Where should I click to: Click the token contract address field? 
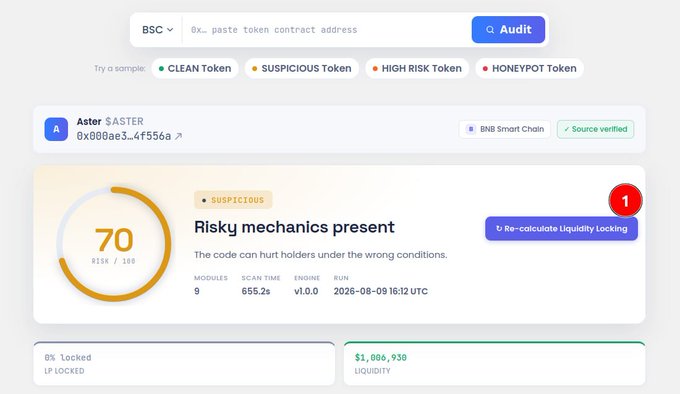tap(327, 30)
